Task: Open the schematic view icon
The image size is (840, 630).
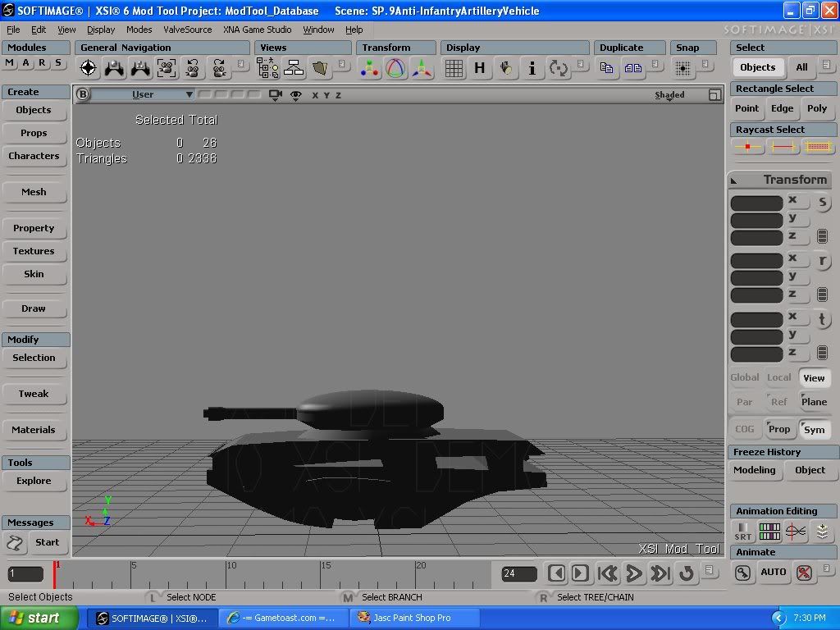Action: click(x=294, y=67)
